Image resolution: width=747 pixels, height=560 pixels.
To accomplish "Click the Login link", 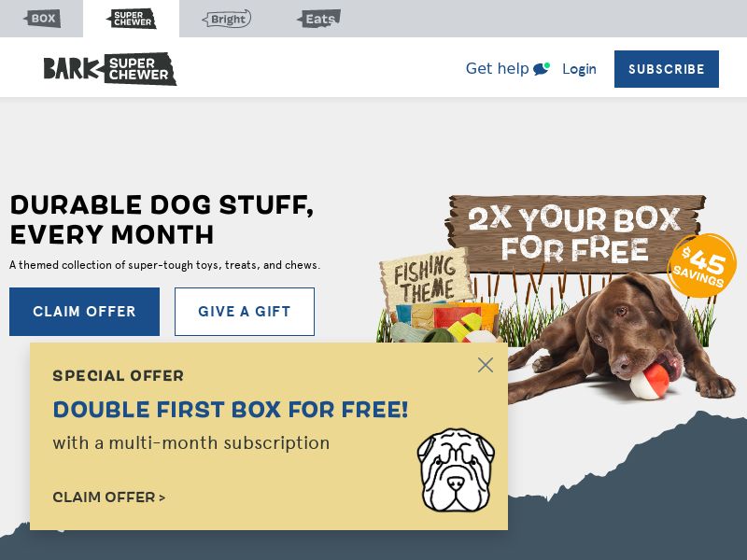I will pos(579,68).
